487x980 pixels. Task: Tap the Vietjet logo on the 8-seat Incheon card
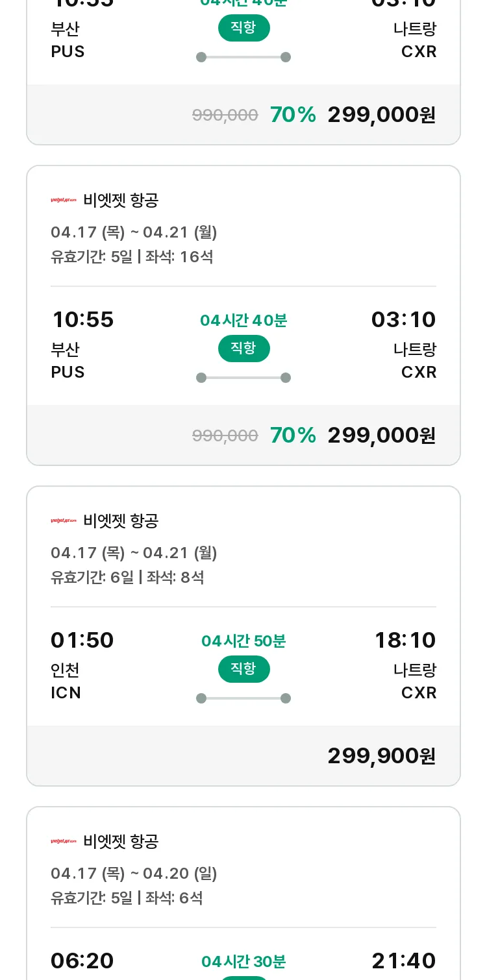point(64,521)
